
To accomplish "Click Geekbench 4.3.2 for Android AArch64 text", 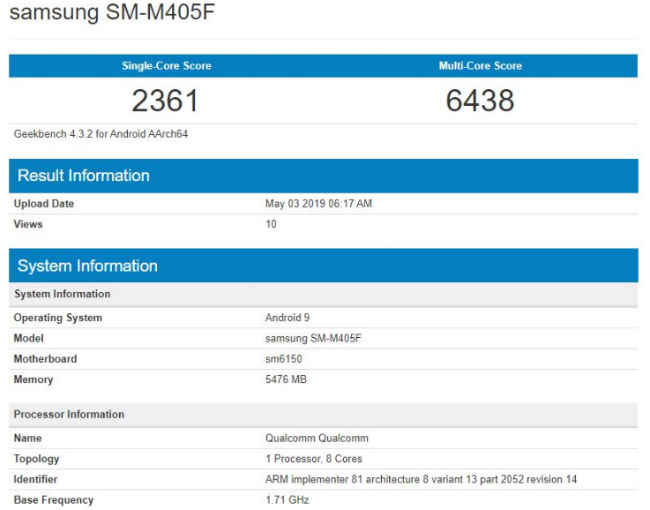I will [101, 134].
